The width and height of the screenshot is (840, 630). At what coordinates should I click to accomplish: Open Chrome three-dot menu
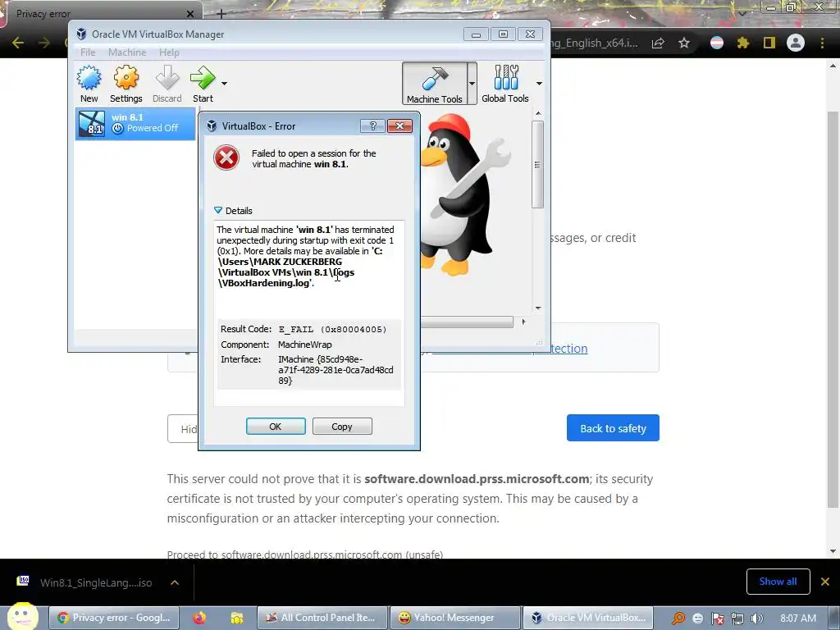coord(822,43)
